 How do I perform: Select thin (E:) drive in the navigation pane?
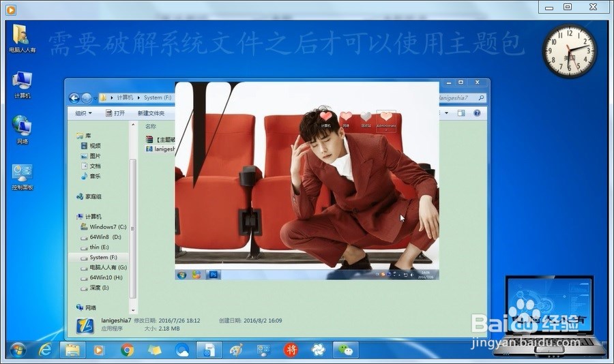[95, 247]
